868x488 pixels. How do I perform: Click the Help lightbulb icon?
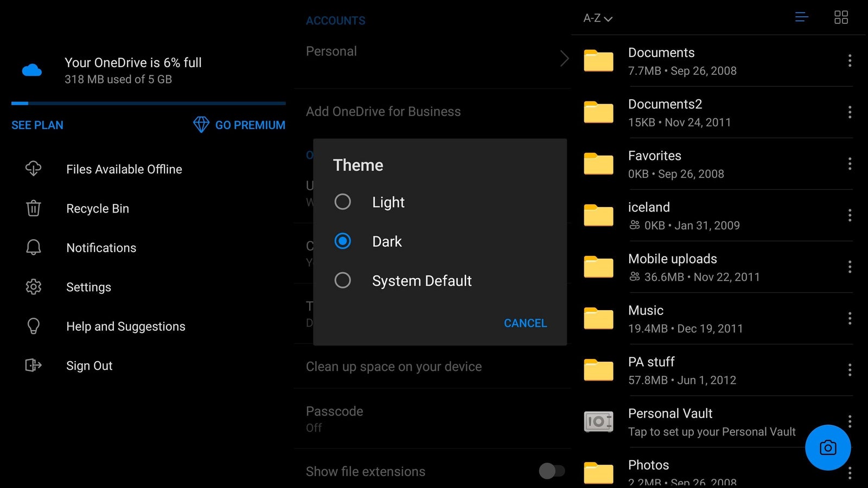click(34, 326)
